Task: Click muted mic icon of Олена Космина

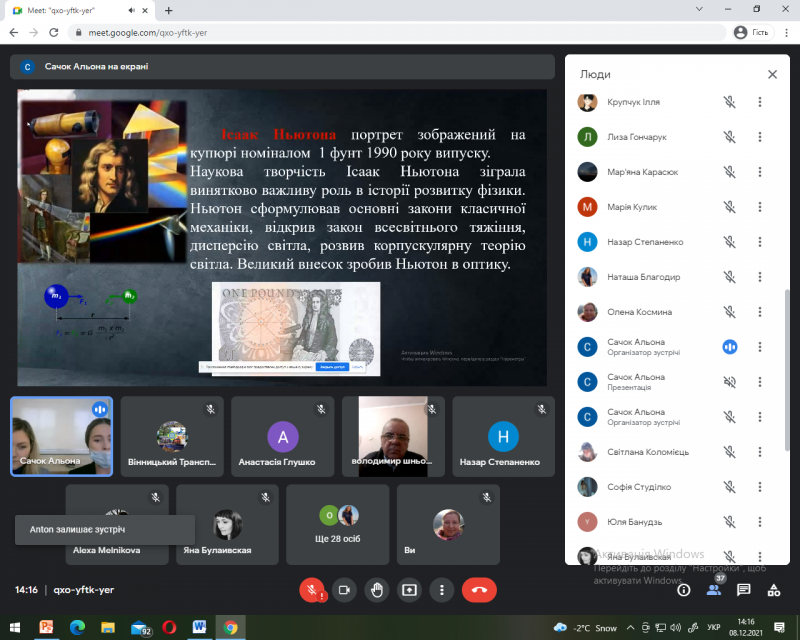Action: [x=730, y=312]
